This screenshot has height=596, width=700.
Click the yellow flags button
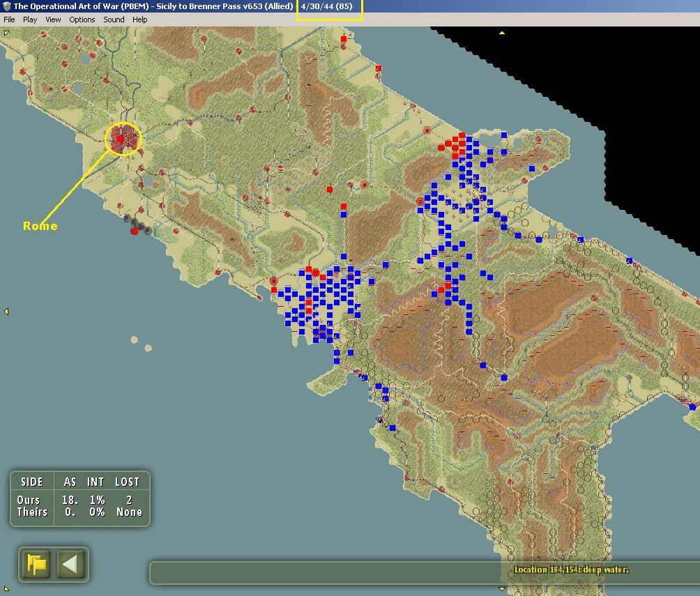tap(36, 565)
